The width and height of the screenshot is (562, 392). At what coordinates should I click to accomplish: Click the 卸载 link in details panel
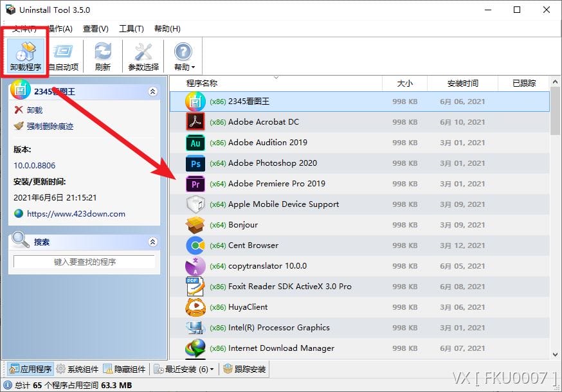[35, 110]
